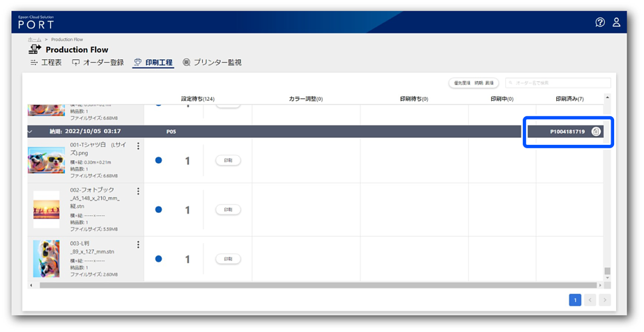The height and width of the screenshot is (332, 644).
Task: Collapse the 納期 2022/10/05 03:17 order group
Action: (30, 131)
